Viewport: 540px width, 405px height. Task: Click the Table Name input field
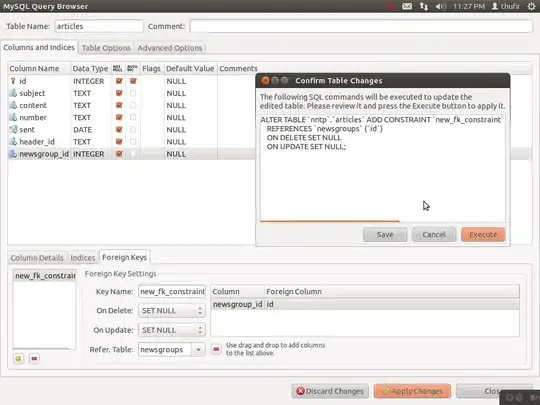(98, 26)
